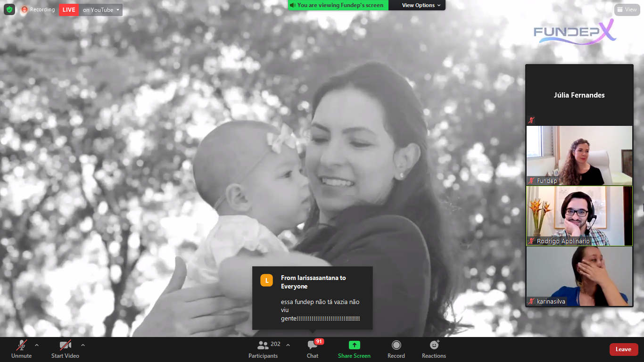Open the Participants panel icon
The image size is (644, 362).
[263, 345]
